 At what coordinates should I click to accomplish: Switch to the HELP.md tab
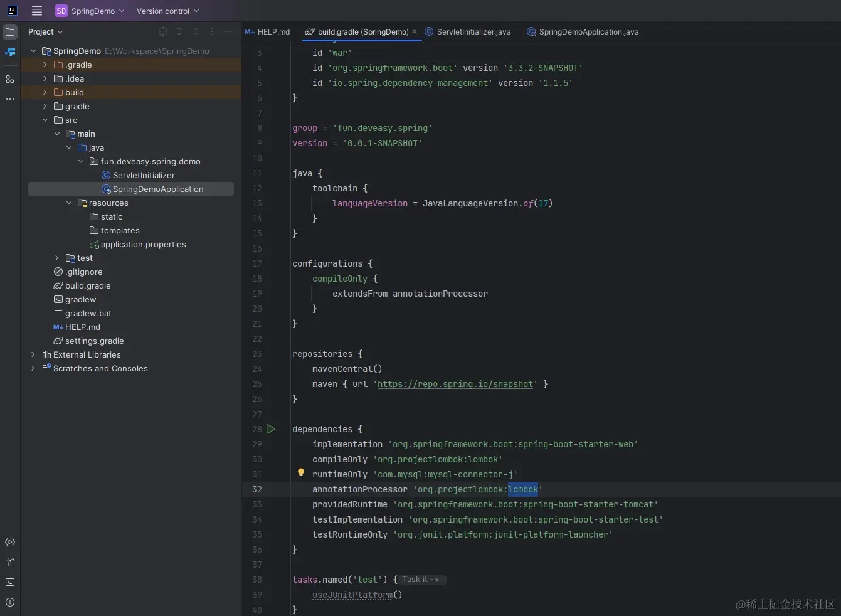tap(268, 32)
